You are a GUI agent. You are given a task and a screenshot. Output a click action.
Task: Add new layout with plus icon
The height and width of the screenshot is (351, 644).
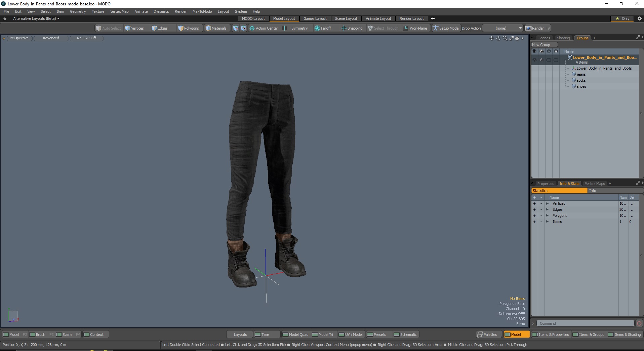click(x=433, y=18)
